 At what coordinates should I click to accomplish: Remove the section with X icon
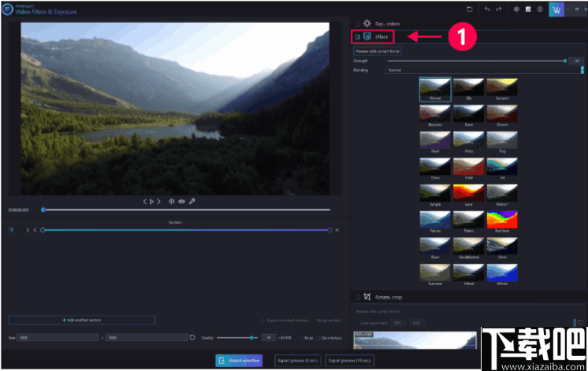(x=337, y=230)
